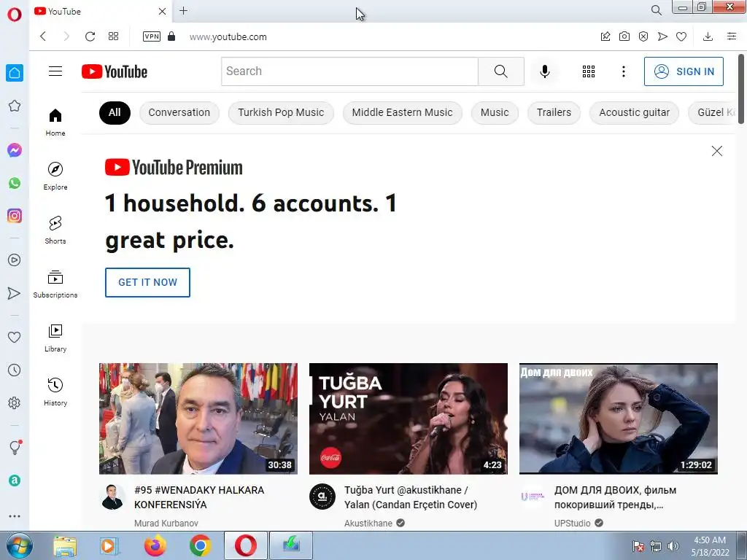747x560 pixels.
Task: Select the Music filter chip
Action: pos(495,113)
